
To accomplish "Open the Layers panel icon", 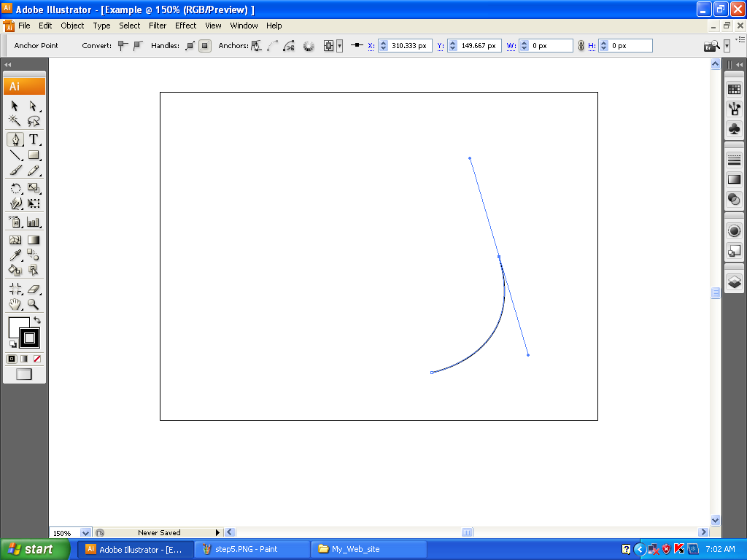I will 734,282.
